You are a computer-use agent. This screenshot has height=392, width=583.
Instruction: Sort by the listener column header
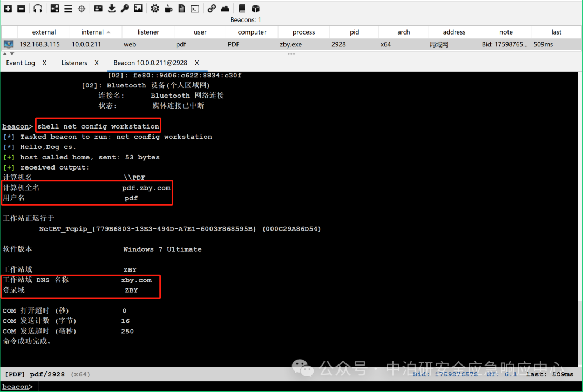click(x=148, y=32)
